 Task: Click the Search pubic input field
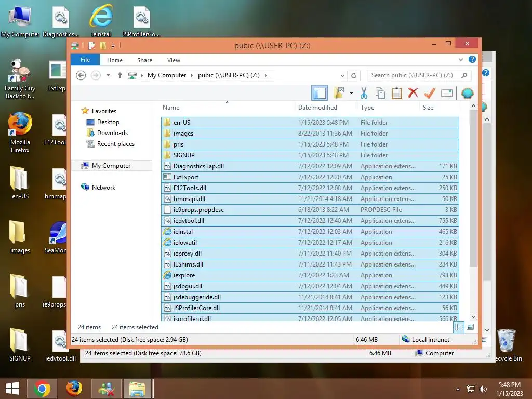pyautogui.click(x=419, y=75)
